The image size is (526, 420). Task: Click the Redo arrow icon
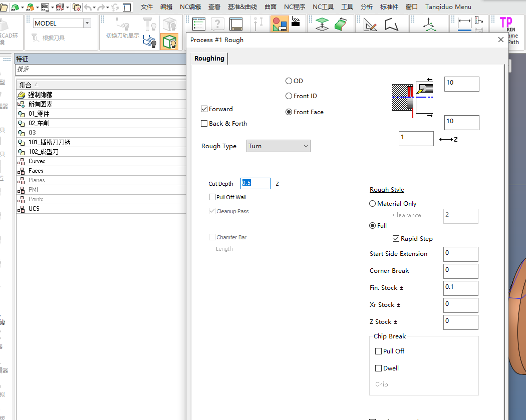tap(101, 7)
